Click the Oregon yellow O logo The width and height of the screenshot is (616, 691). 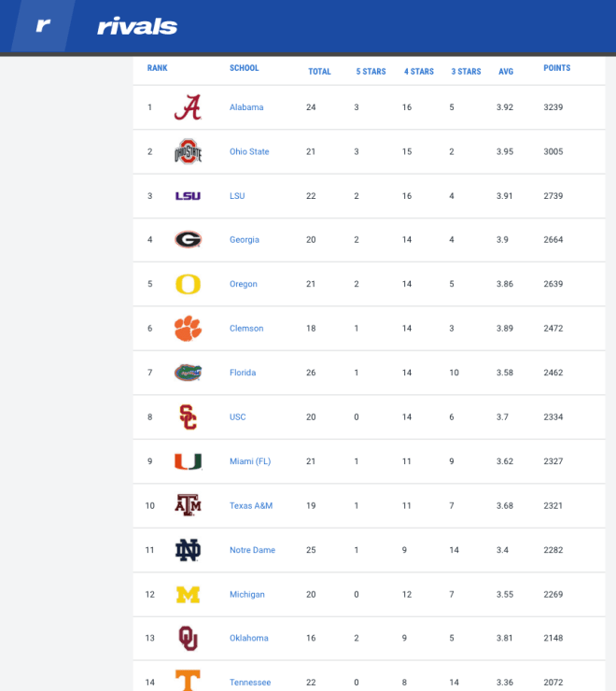189,284
